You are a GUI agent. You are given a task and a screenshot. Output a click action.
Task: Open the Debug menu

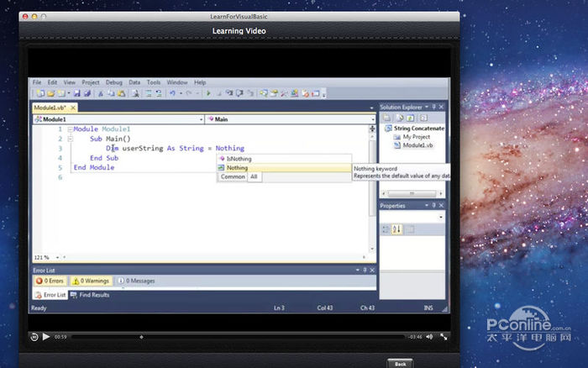[x=113, y=82]
